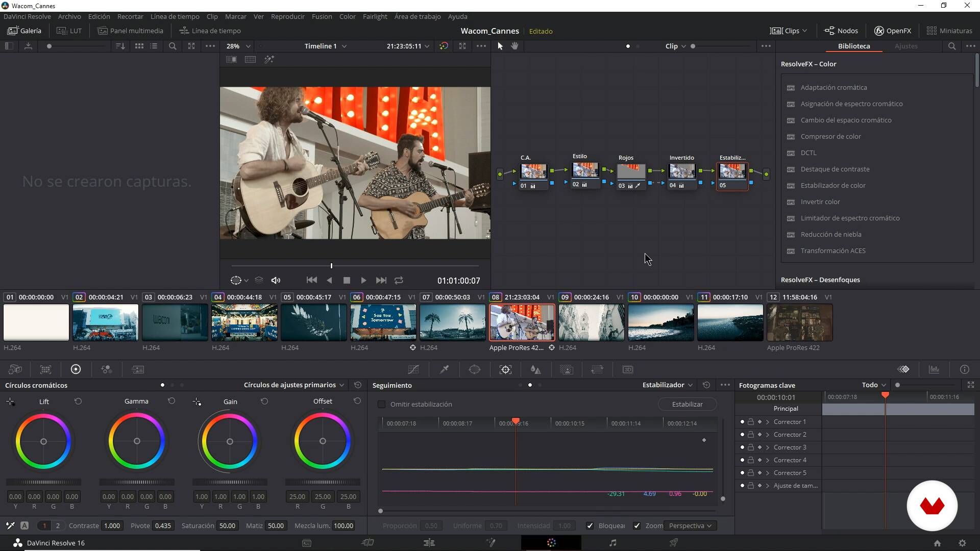
Task: Select the Color Wheels palette icon
Action: point(76,369)
